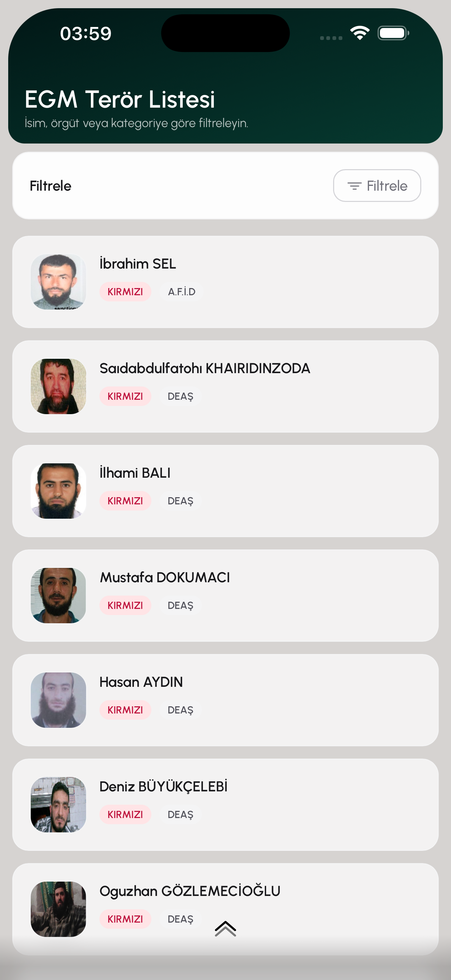The width and height of the screenshot is (451, 980).
Task: View the photo beside Deniz BÜYÜKÇELEBİ
Action: click(x=58, y=805)
